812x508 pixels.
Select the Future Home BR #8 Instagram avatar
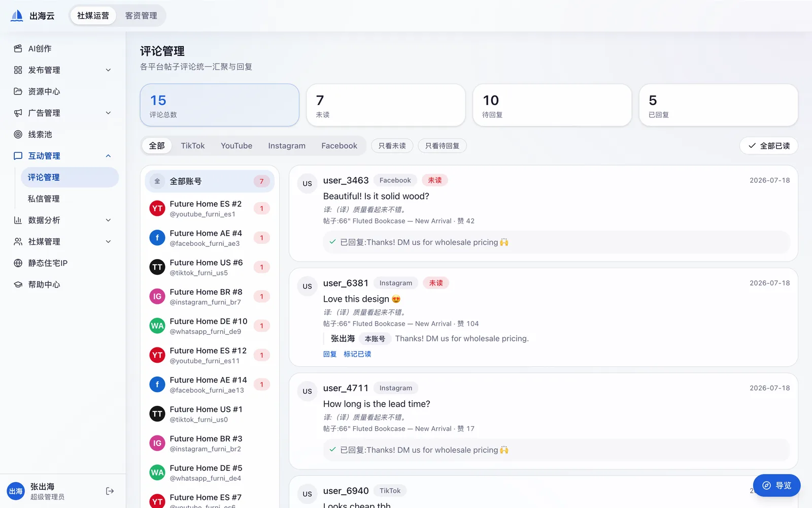tap(157, 296)
